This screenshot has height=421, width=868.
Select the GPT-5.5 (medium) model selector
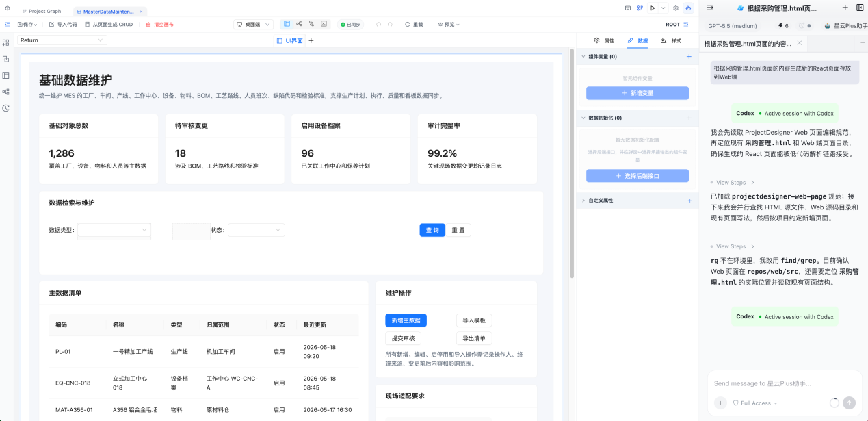pyautogui.click(x=733, y=26)
